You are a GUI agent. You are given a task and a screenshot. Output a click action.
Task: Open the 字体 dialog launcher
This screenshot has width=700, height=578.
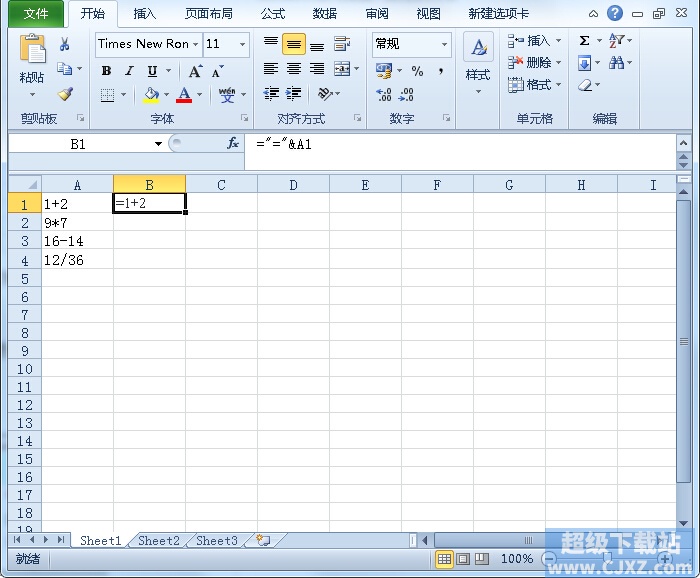pos(244,118)
